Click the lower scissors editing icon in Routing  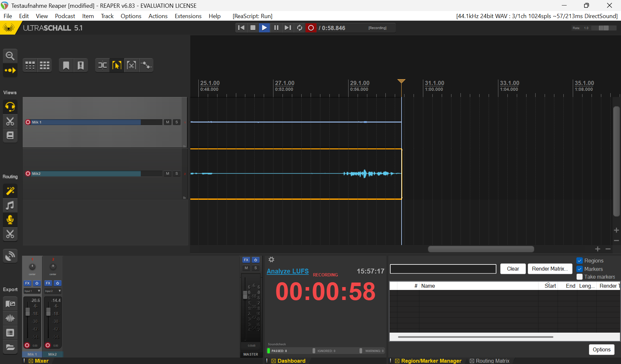tap(10, 234)
